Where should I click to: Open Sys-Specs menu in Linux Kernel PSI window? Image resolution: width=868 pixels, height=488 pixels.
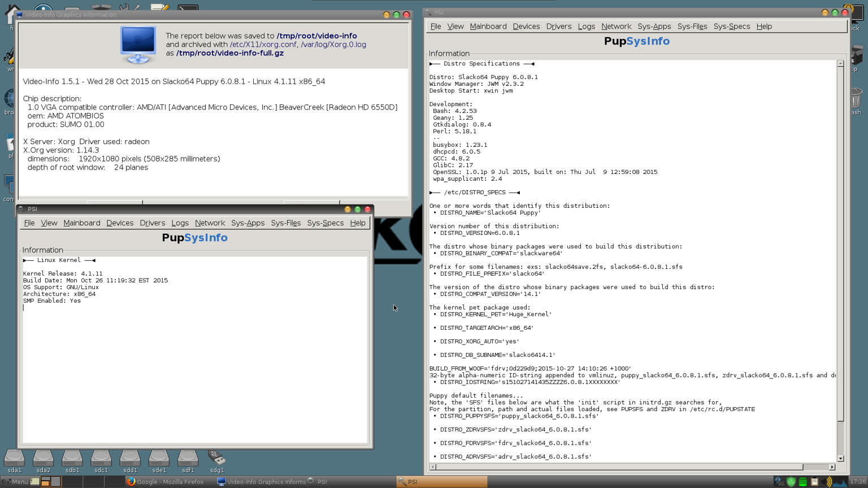click(x=325, y=223)
